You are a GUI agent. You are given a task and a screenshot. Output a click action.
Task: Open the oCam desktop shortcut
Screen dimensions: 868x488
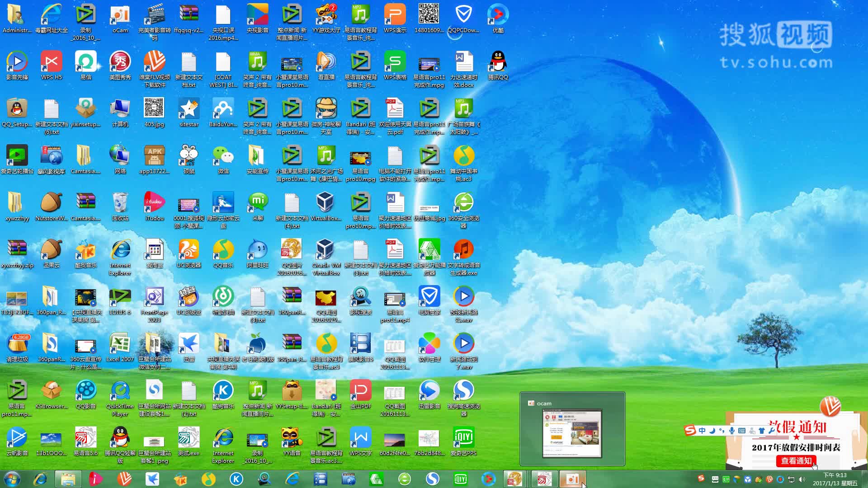[x=120, y=16]
